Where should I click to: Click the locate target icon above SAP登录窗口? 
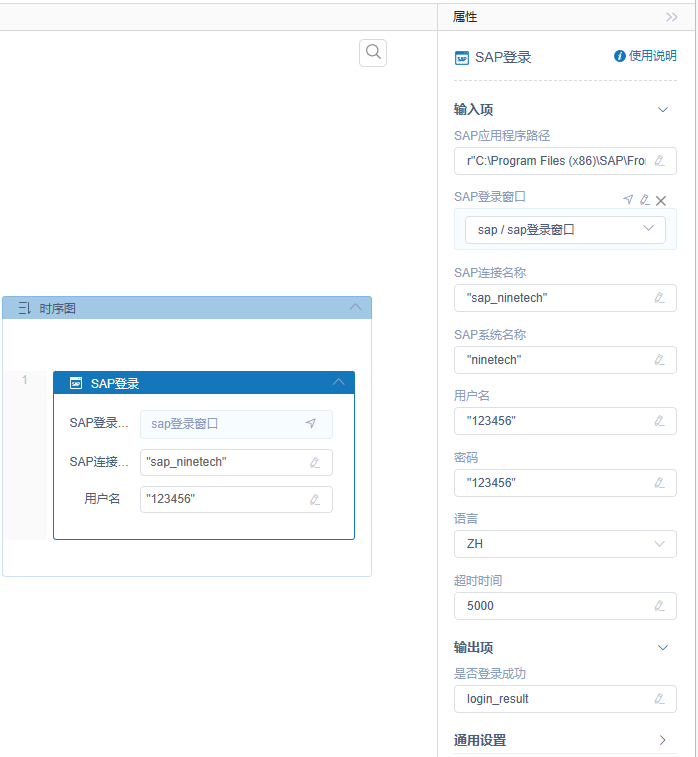coord(628,200)
